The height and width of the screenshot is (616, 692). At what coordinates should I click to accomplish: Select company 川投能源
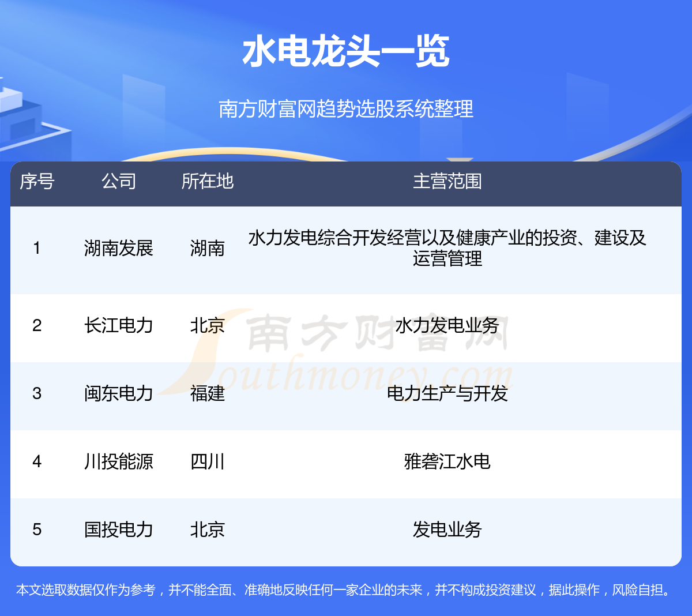point(119,461)
